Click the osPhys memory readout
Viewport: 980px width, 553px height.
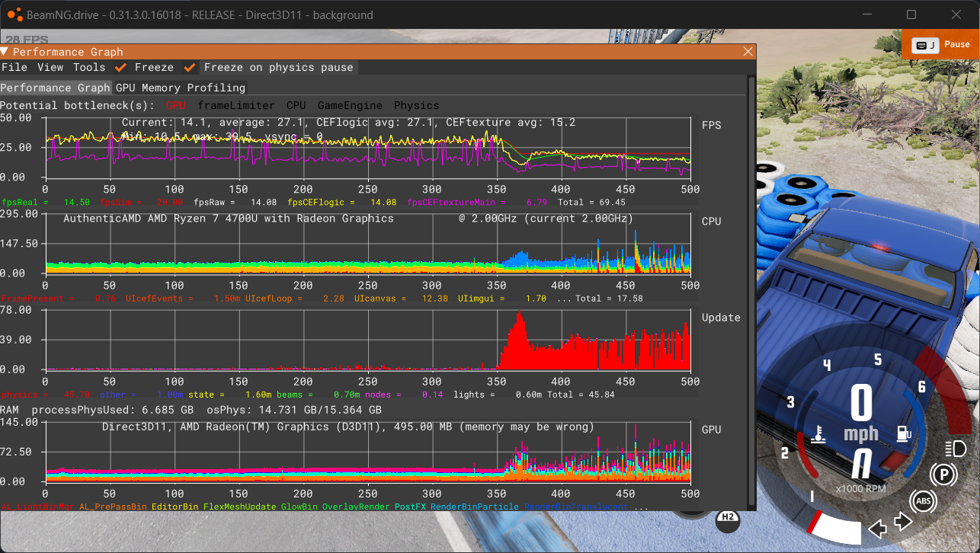pos(294,410)
